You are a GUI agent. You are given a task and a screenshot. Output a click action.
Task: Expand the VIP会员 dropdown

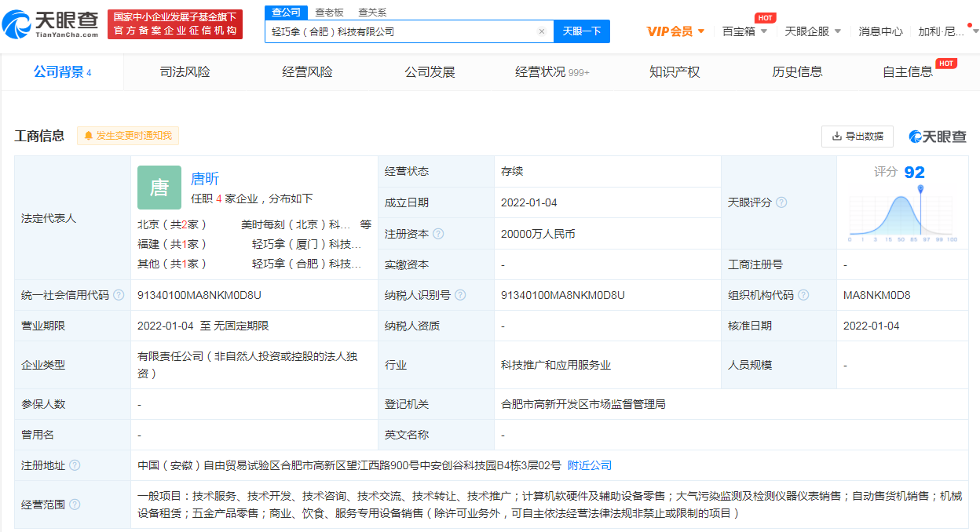675,31
